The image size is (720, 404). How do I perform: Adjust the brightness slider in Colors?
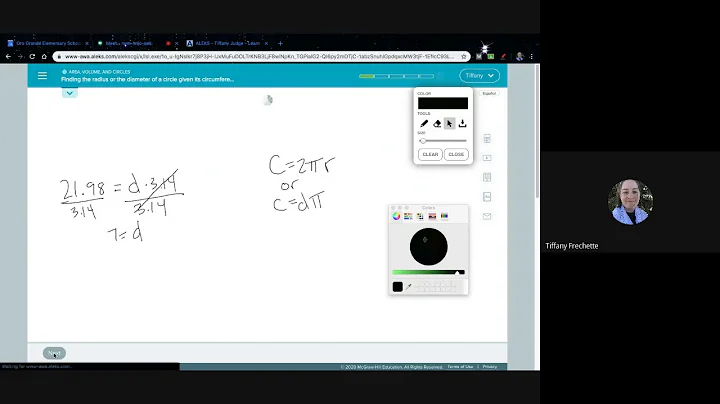[x=428, y=272]
